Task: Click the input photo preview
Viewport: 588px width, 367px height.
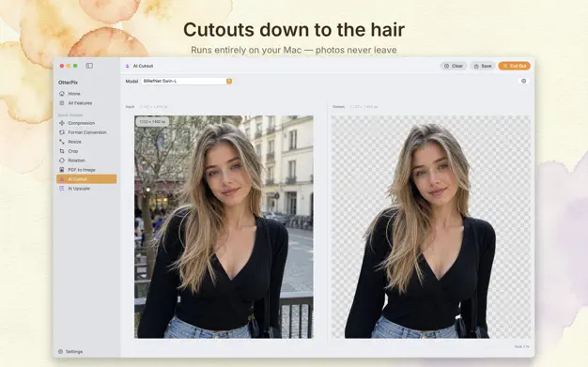Action: tap(224, 227)
